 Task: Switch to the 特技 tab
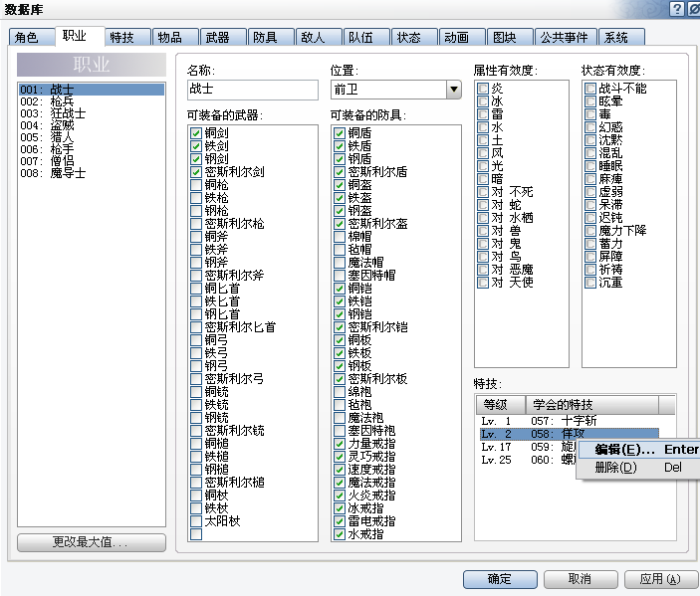pos(127,37)
